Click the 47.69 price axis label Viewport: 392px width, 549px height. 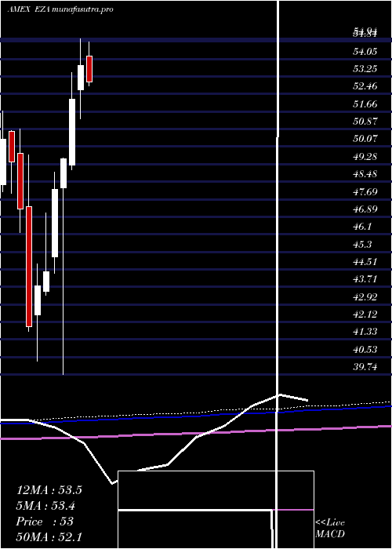(365, 192)
